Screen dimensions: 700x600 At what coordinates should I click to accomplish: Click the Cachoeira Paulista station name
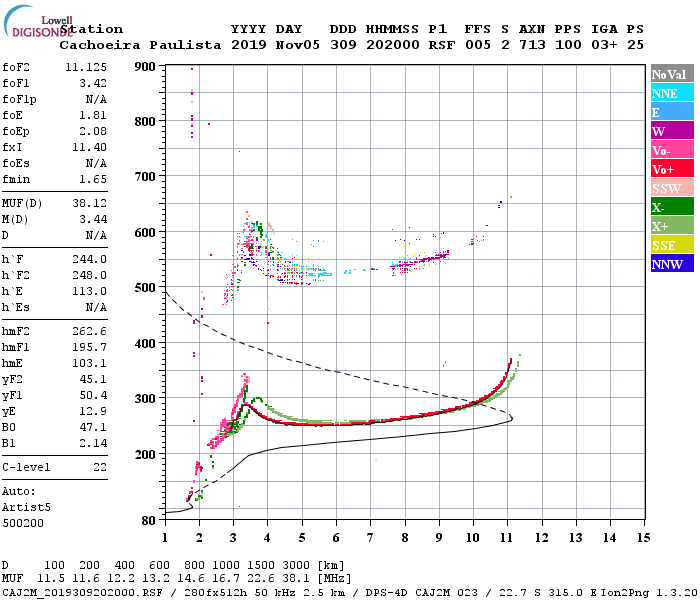pyautogui.click(x=140, y=45)
